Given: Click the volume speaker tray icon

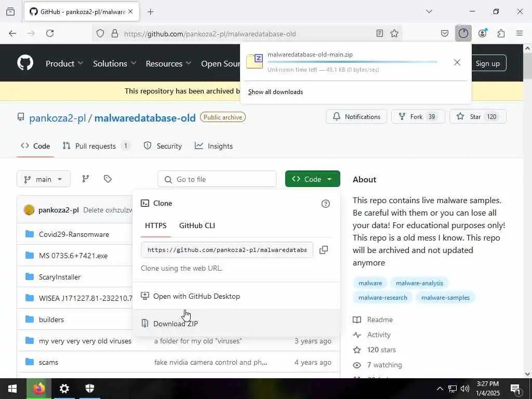Looking at the screenshot, I should tap(465, 389).
